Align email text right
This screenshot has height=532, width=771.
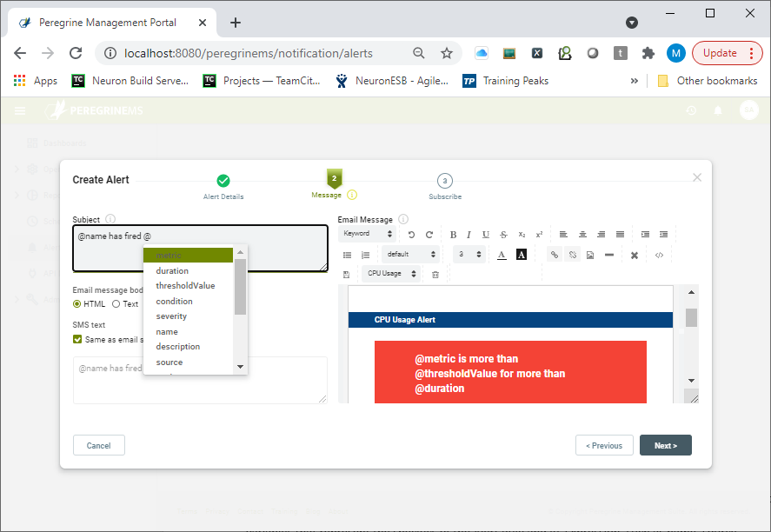point(601,235)
